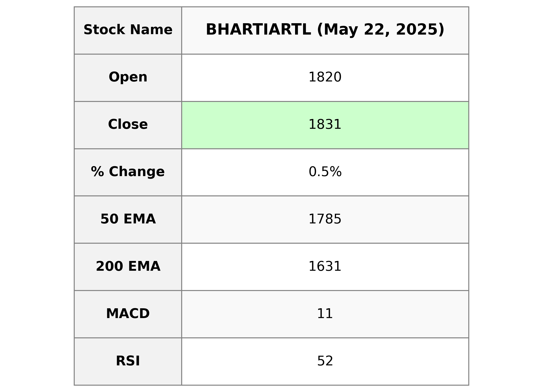
Task: Select the Open row label
Action: [x=128, y=77]
